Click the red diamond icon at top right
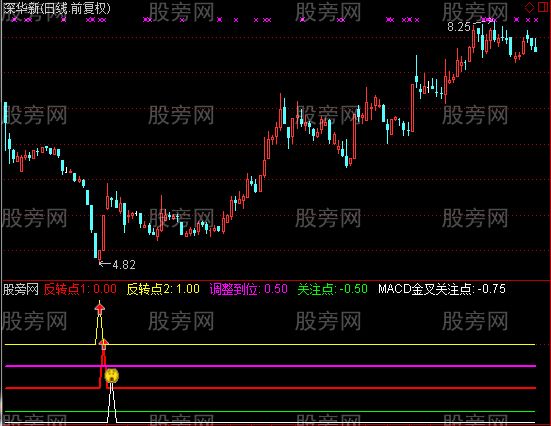This screenshot has width=551, height=426. pyautogui.click(x=529, y=7)
